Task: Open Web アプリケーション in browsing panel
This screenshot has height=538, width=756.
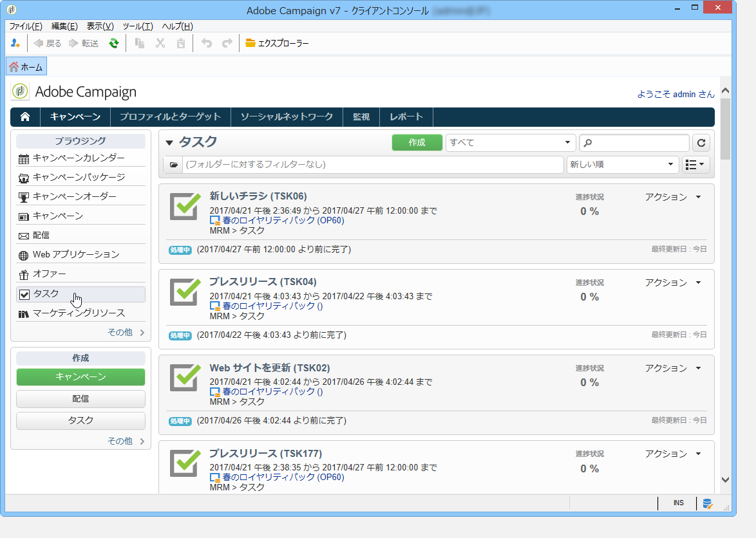Action: 81,254
